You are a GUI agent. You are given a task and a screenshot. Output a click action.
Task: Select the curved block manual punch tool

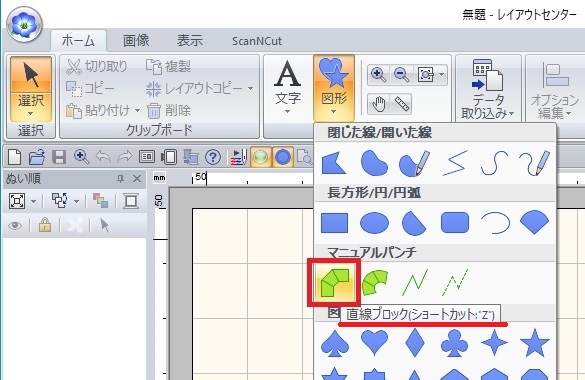pyautogui.click(x=375, y=282)
